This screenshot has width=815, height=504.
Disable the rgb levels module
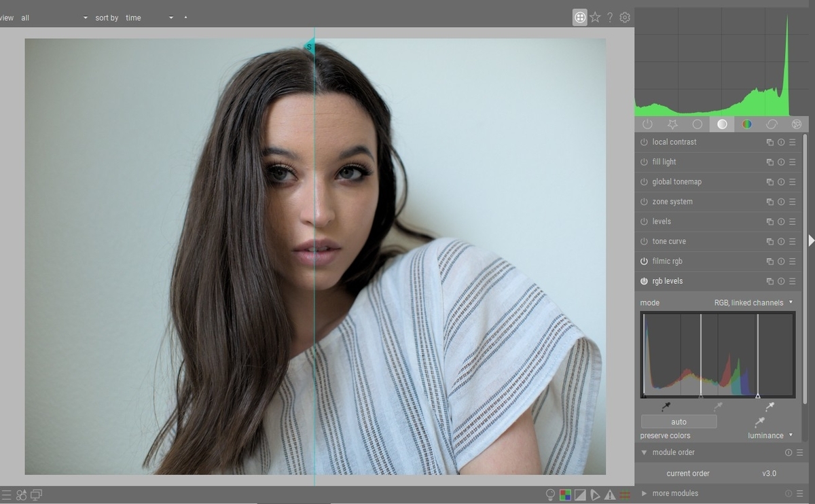644,281
